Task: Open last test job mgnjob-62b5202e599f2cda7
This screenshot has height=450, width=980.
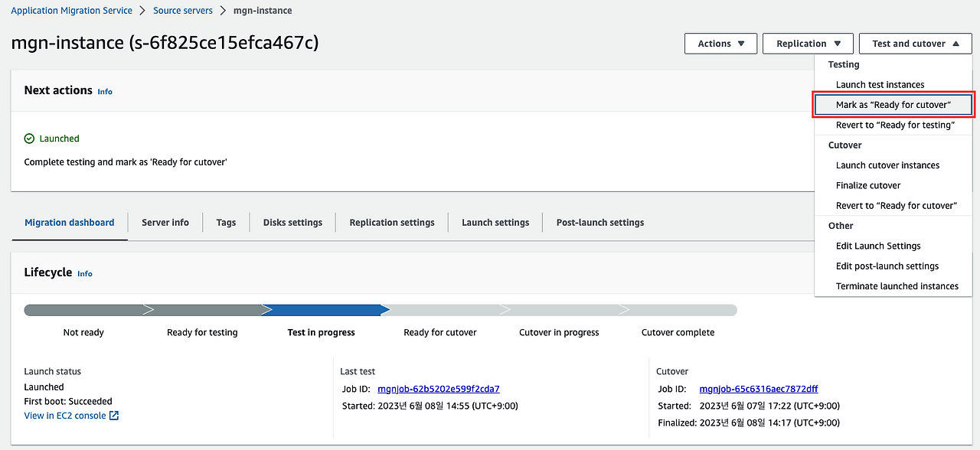Action: (x=439, y=389)
